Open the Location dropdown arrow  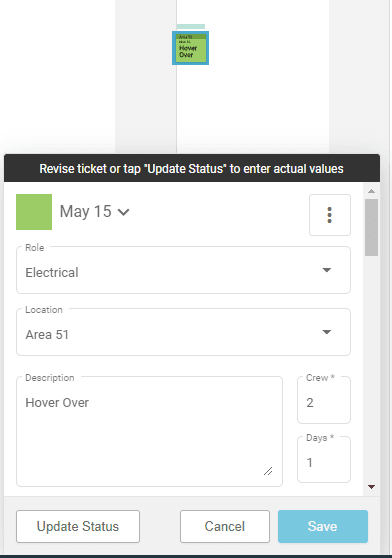coord(327,332)
